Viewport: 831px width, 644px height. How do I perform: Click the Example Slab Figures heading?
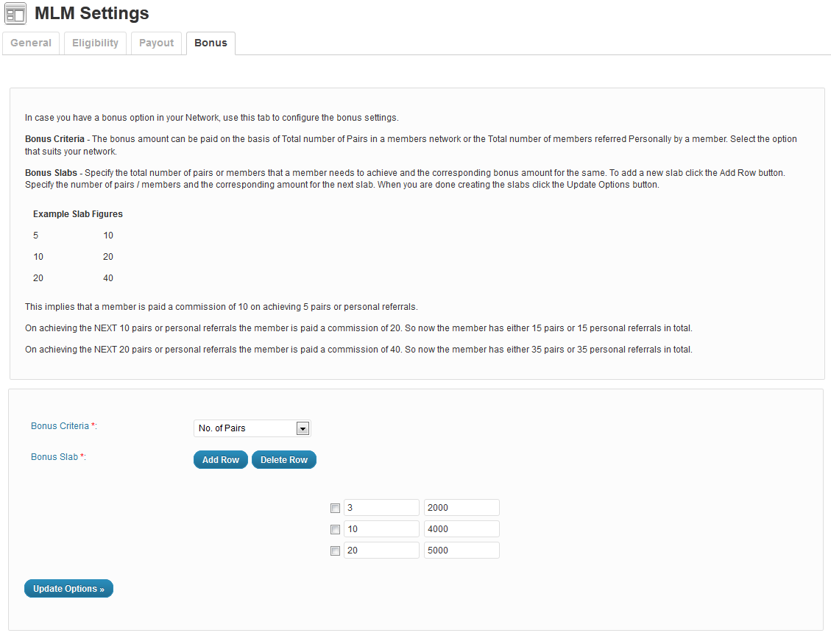pos(78,213)
